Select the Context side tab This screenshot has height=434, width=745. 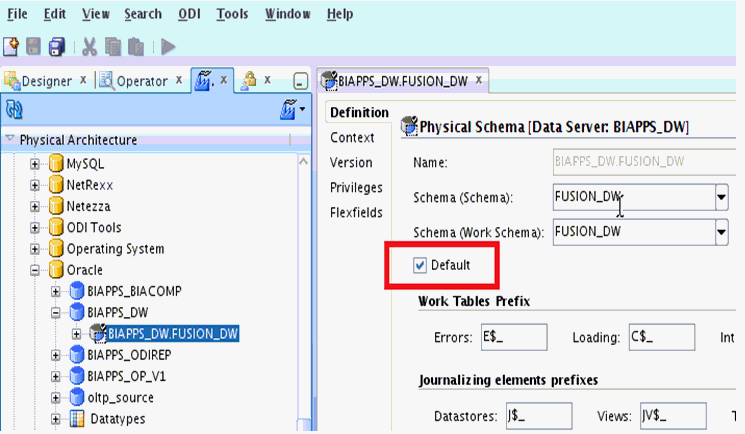[x=352, y=138]
